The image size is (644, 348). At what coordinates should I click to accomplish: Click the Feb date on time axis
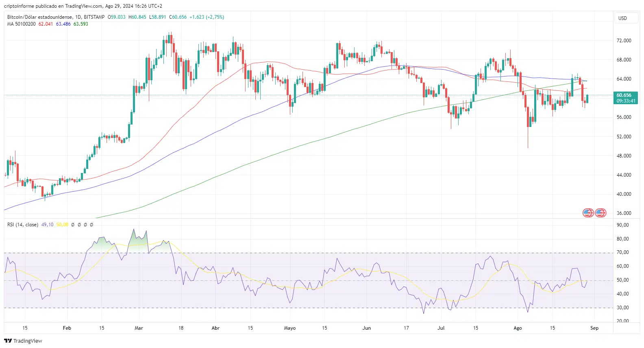(67, 328)
